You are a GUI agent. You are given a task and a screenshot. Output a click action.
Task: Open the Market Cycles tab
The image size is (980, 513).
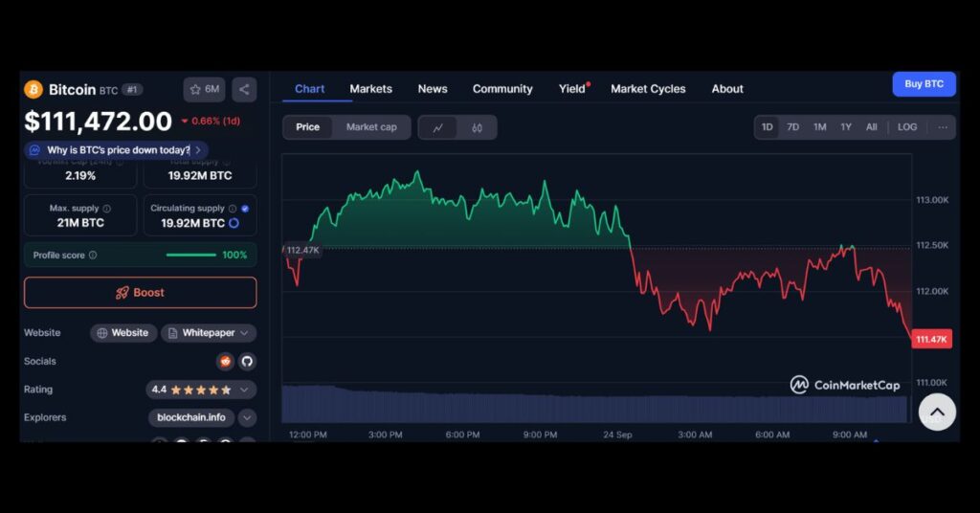click(x=648, y=89)
